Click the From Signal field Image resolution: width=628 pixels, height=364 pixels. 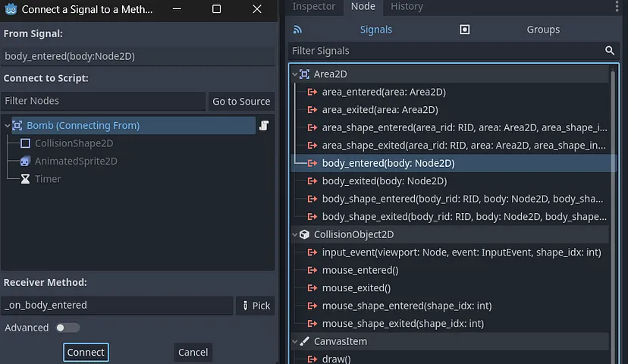pyautogui.click(x=138, y=56)
